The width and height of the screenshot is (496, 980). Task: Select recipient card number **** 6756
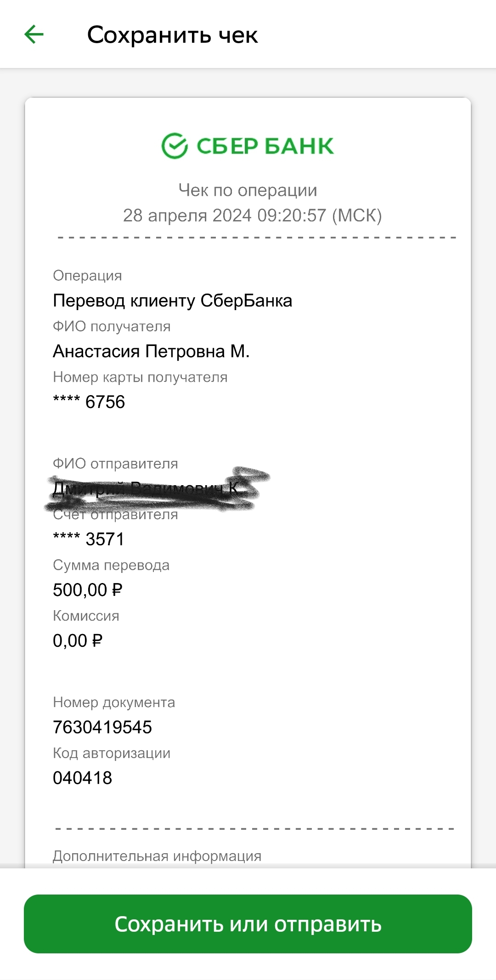coord(89,402)
